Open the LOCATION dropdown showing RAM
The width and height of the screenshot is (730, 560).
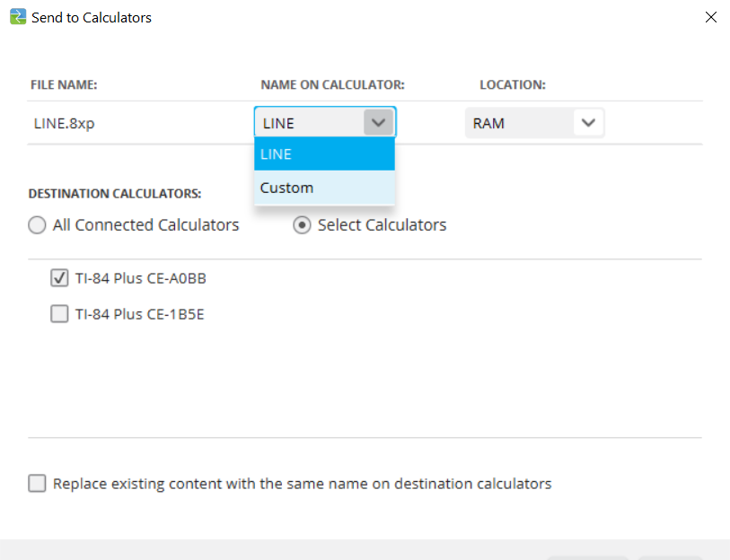535,123
